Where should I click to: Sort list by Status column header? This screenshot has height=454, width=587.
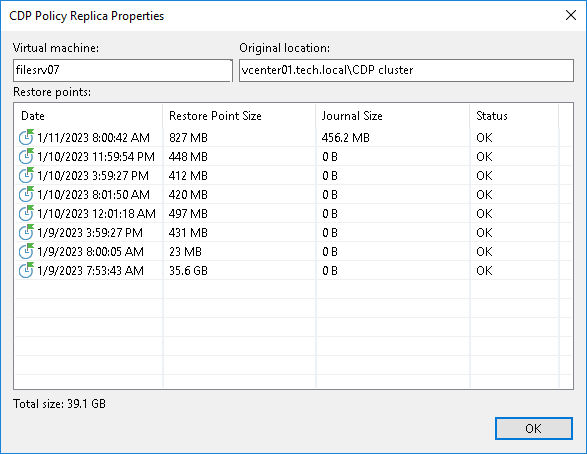click(514, 116)
